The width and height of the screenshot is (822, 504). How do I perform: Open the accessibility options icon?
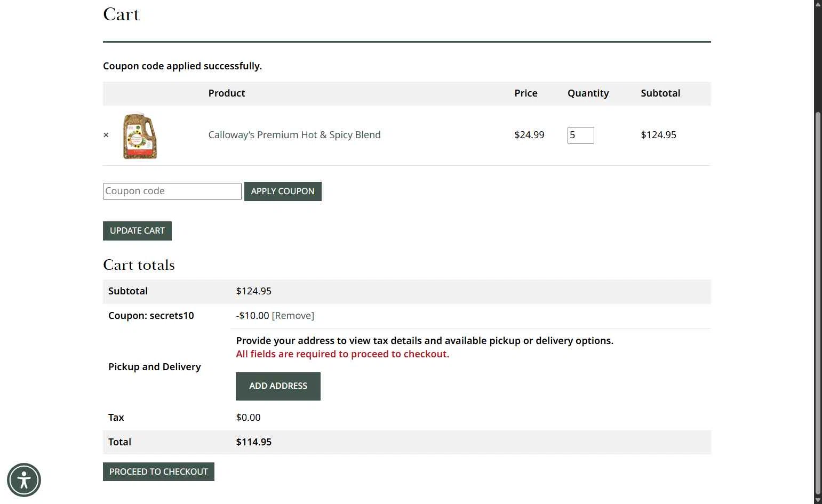(24, 480)
